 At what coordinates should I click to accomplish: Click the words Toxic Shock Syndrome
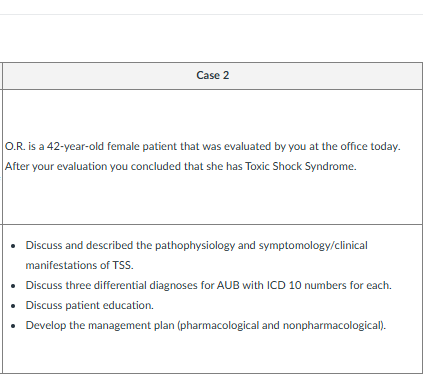300,166
